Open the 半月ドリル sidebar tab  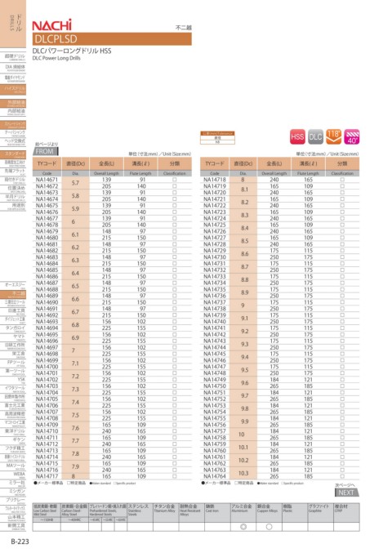[13, 198]
